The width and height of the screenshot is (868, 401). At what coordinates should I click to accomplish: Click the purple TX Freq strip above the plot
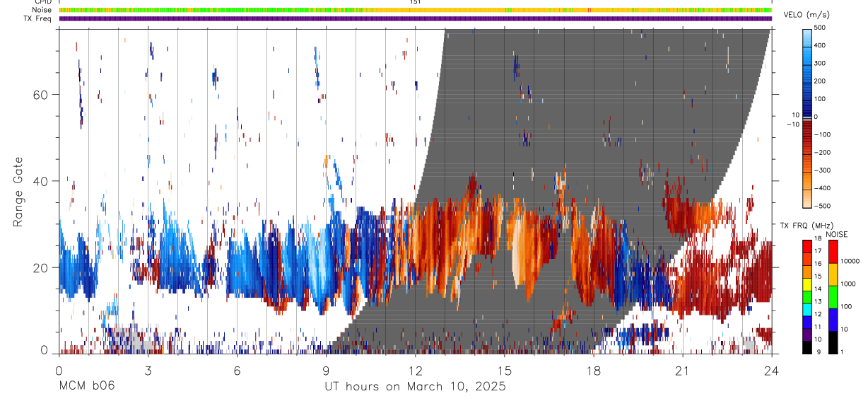tap(416, 18)
